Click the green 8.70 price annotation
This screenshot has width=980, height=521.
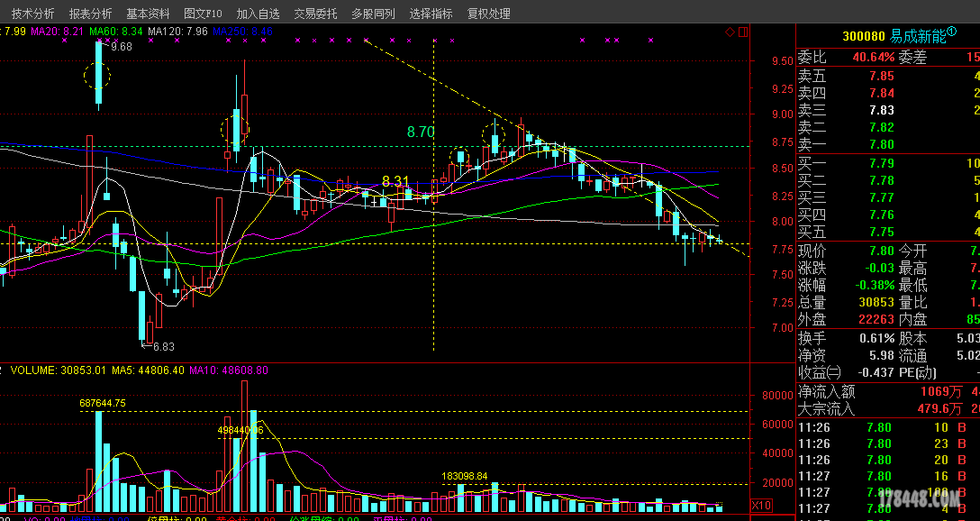421,132
